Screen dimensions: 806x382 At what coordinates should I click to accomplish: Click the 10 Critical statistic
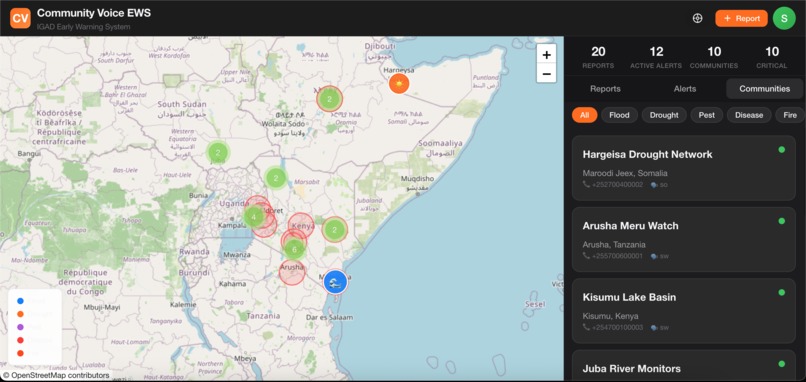pyautogui.click(x=772, y=57)
